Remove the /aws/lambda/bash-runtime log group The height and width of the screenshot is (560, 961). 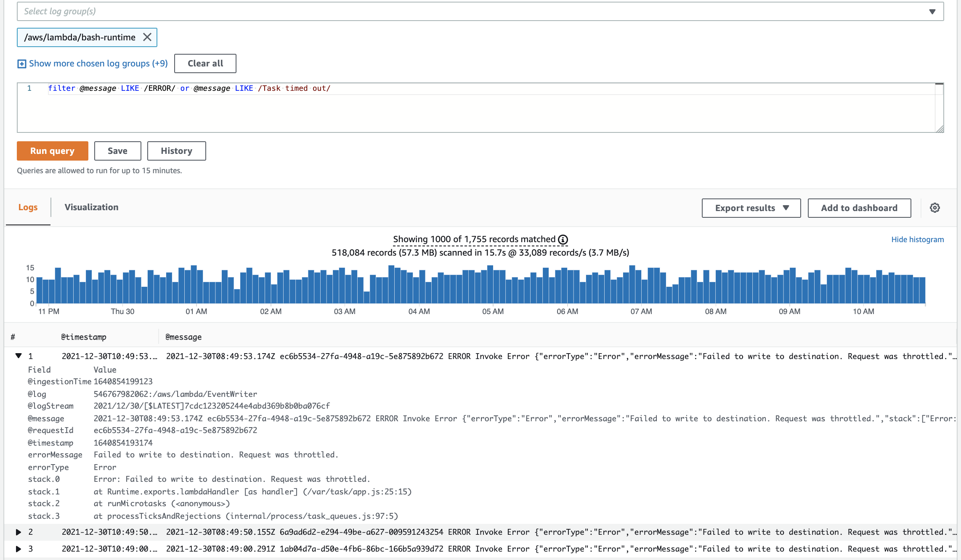point(148,37)
